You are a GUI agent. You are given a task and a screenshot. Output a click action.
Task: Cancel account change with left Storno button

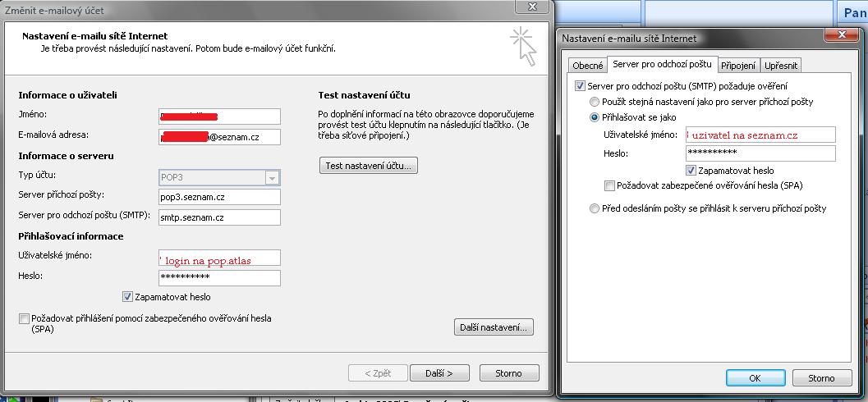tap(509, 373)
